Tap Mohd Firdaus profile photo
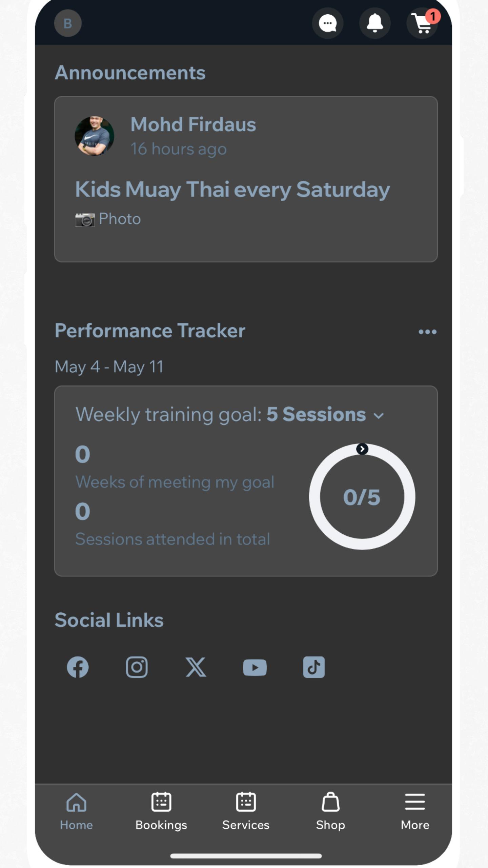Screen dimensions: 488x868 [x=94, y=136]
